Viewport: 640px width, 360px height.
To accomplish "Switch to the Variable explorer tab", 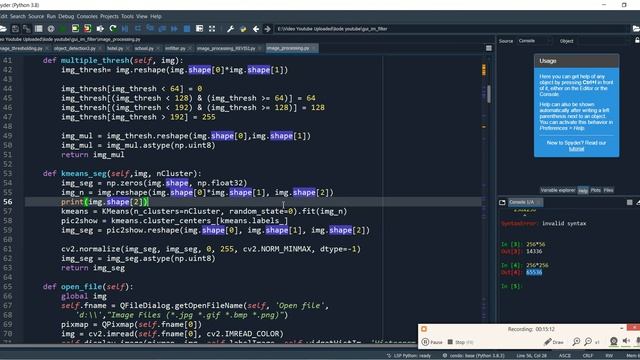I will 558,190.
